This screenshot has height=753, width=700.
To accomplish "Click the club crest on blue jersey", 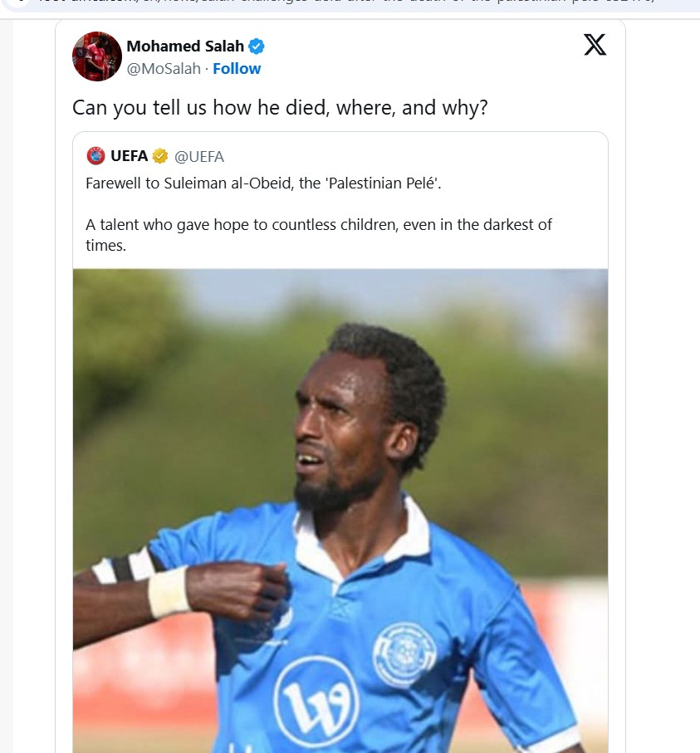I will tap(404, 653).
